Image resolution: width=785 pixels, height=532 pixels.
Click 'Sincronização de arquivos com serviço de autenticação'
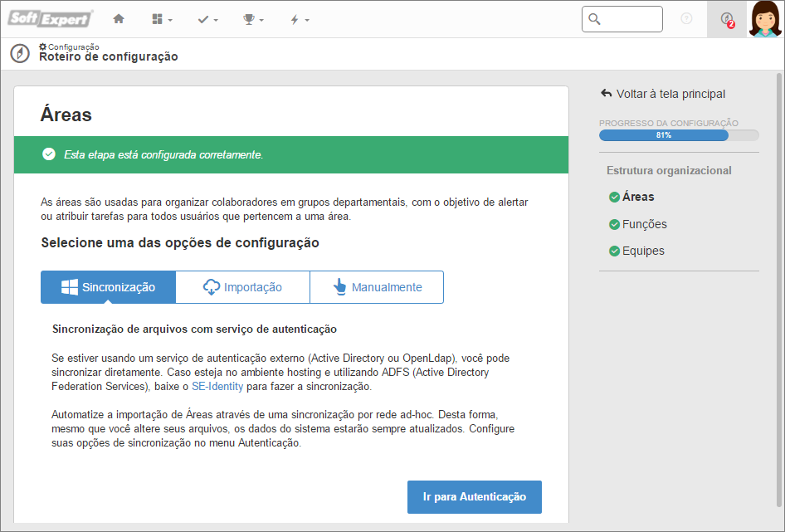(x=194, y=329)
